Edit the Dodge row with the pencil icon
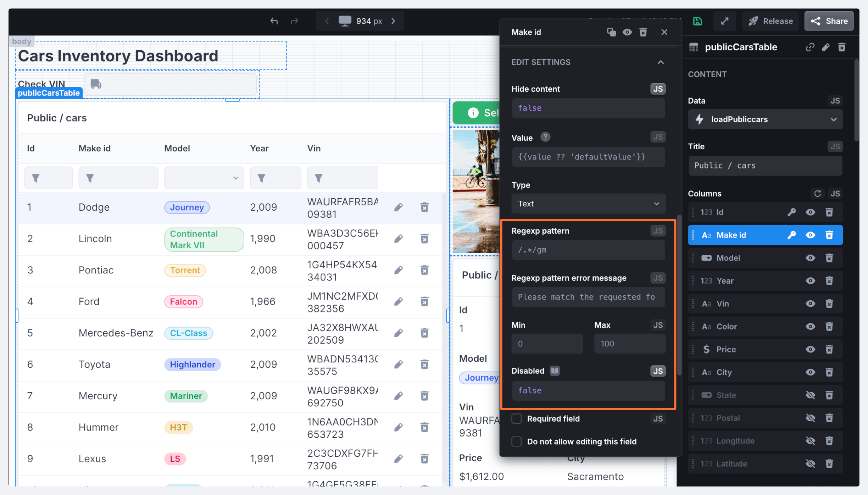The width and height of the screenshot is (868, 495). click(x=399, y=207)
